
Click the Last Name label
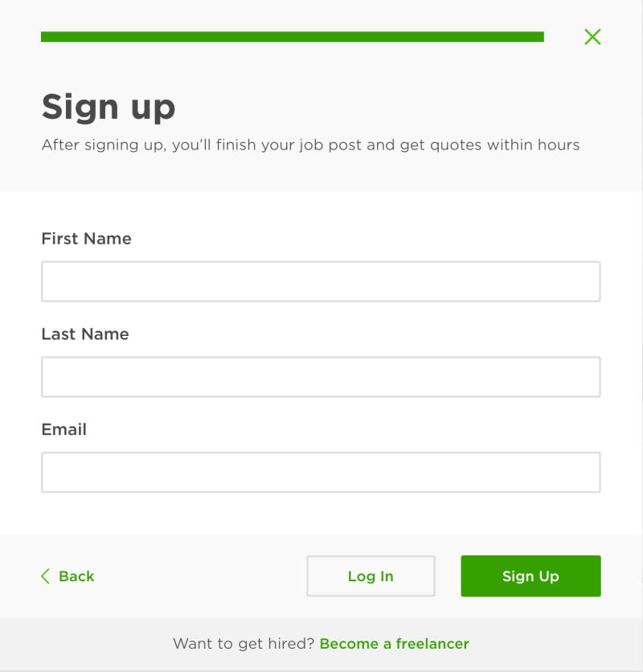point(85,334)
